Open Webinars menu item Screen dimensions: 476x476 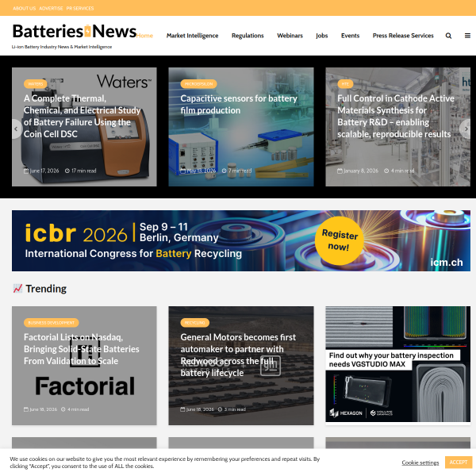point(290,36)
